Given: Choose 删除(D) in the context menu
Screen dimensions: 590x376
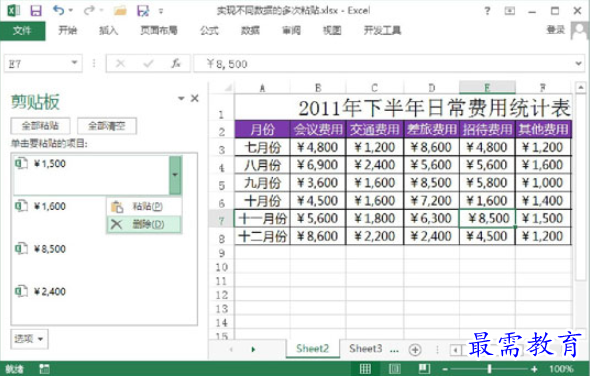Looking at the screenshot, I should pos(144,225).
